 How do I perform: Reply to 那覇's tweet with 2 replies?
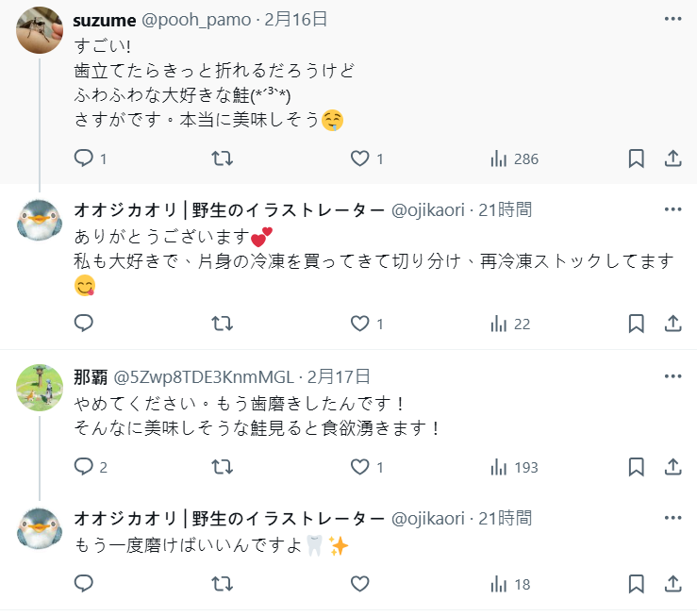pos(84,467)
